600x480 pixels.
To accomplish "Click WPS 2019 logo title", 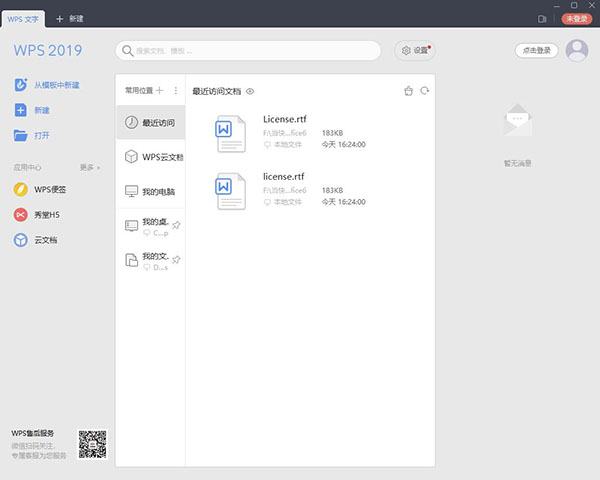I will click(48, 50).
